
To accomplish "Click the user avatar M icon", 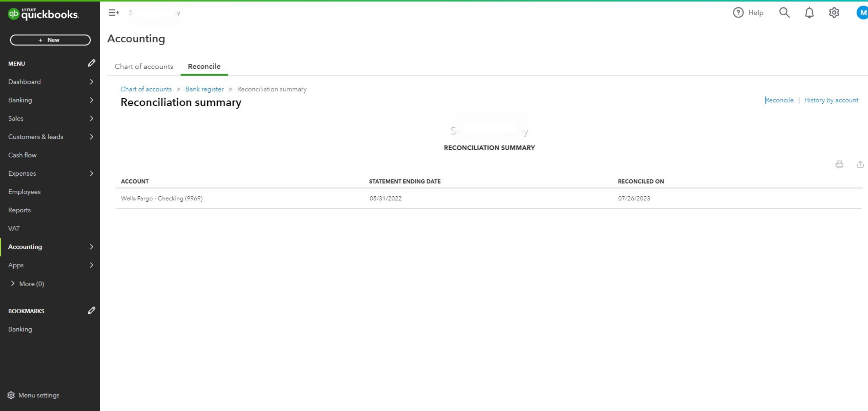I will click(863, 13).
